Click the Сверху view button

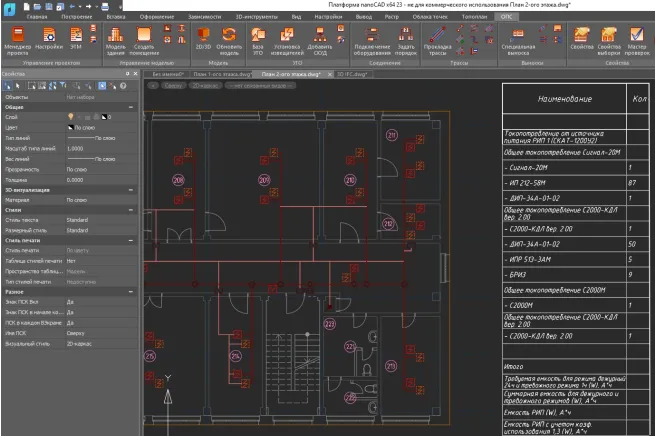point(174,87)
